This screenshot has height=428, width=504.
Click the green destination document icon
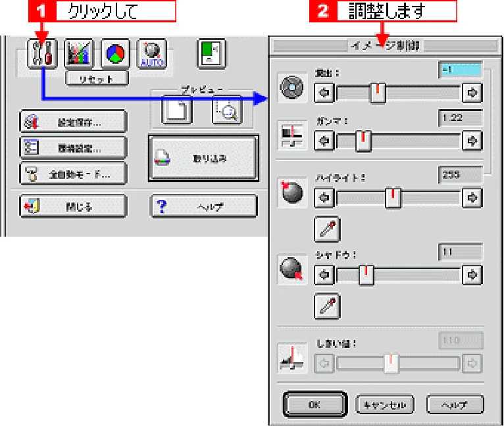(x=211, y=53)
